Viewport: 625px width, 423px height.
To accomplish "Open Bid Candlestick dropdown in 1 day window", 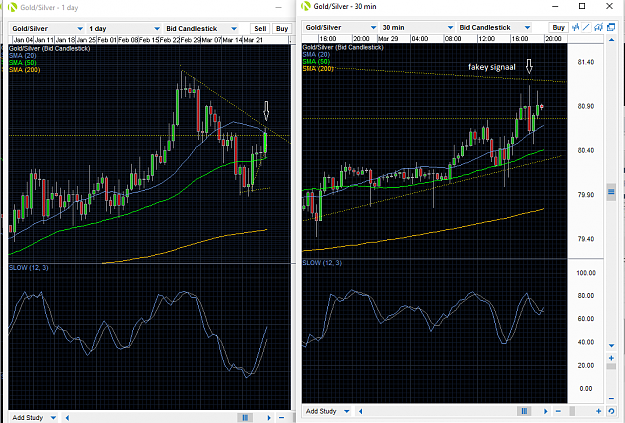I will click(201, 28).
